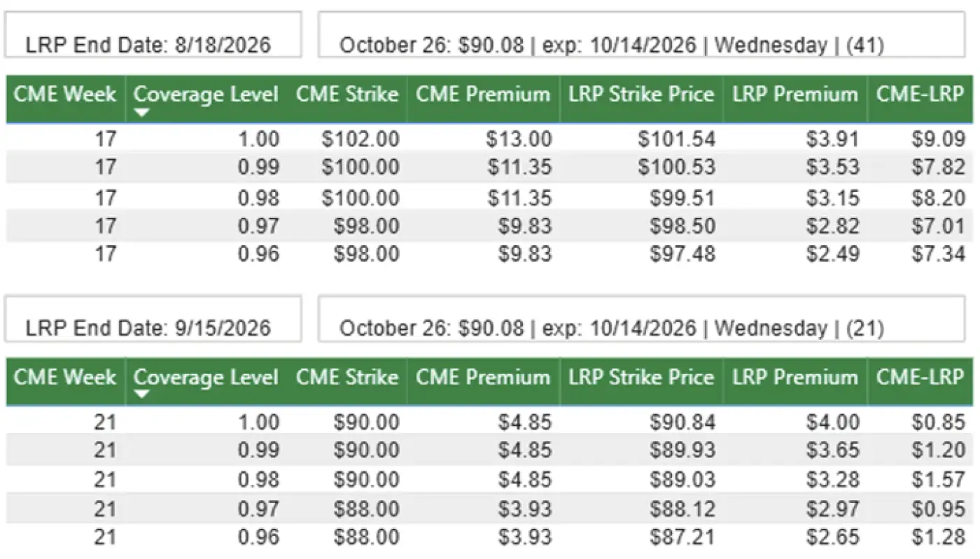This screenshot has height=559, width=980.
Task: Click CME-LRP header in bottom table
Action: tap(920, 378)
